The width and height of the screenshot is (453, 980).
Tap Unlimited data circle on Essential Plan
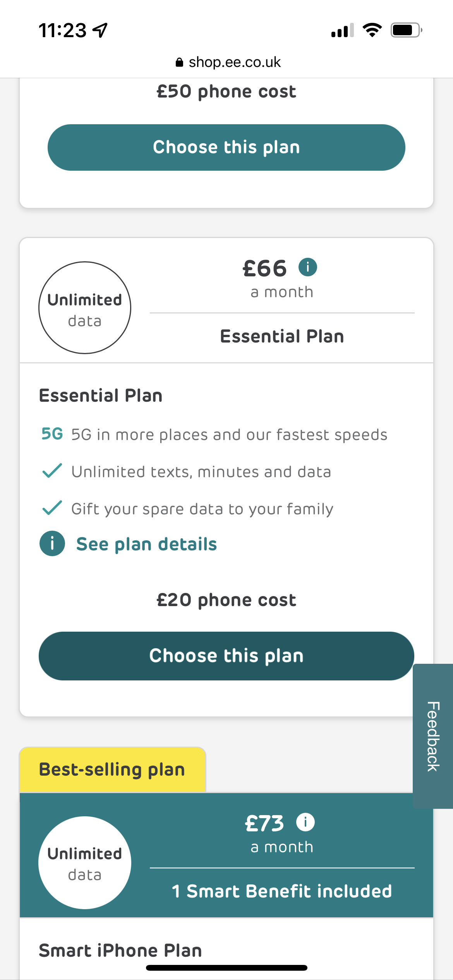pyautogui.click(x=85, y=308)
